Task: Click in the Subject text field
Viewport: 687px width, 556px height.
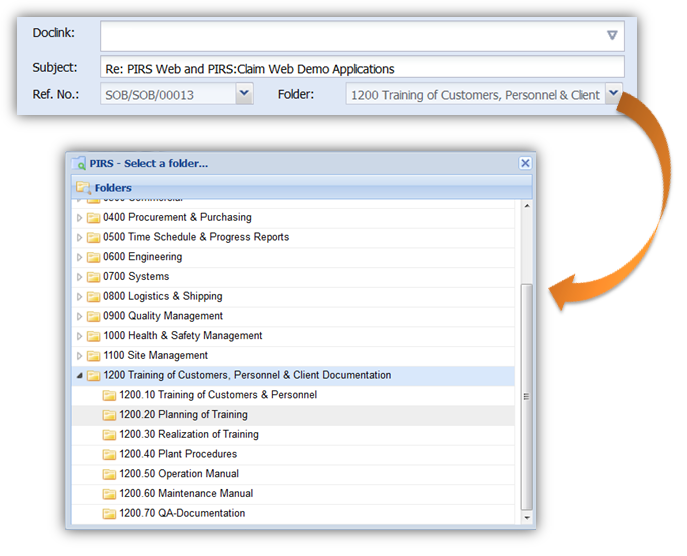Action: 360,69
